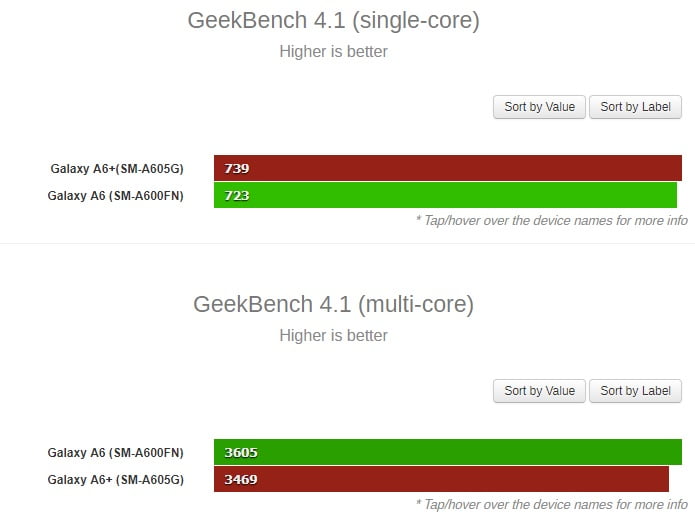
Task: Click the 3605 value text
Action: 241,452
